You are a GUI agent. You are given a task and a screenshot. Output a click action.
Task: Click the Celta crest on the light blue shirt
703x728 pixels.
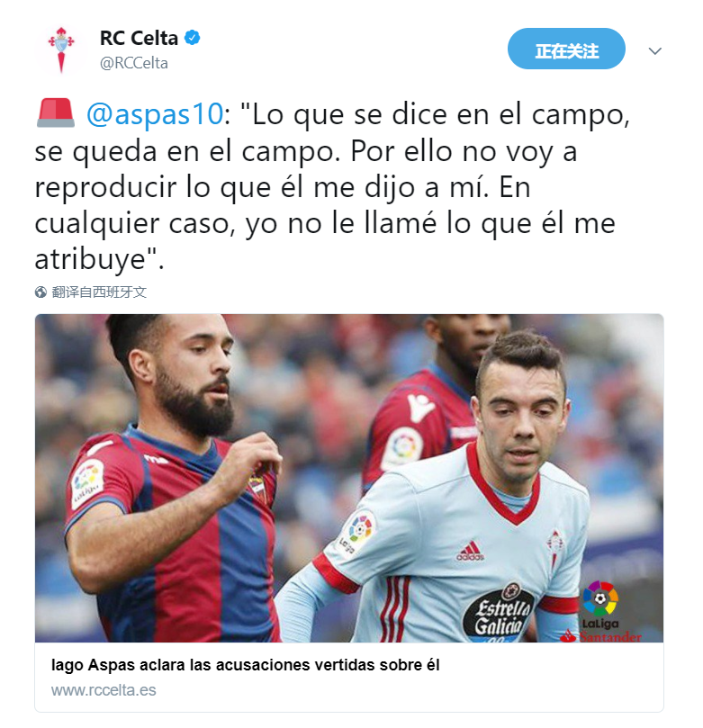click(554, 547)
